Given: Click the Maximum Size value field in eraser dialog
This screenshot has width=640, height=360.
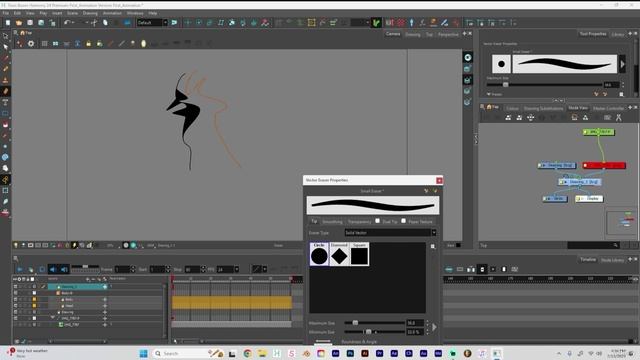Looking at the screenshot, I should click(415, 323).
